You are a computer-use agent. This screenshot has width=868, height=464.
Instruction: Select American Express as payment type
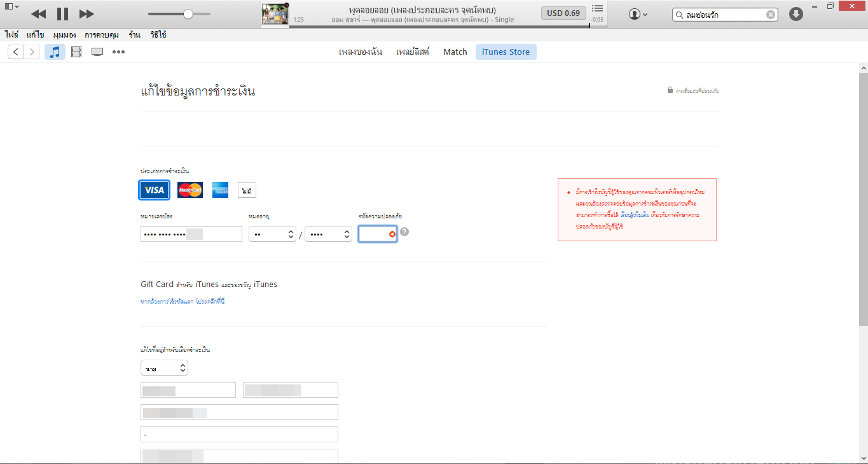click(220, 190)
